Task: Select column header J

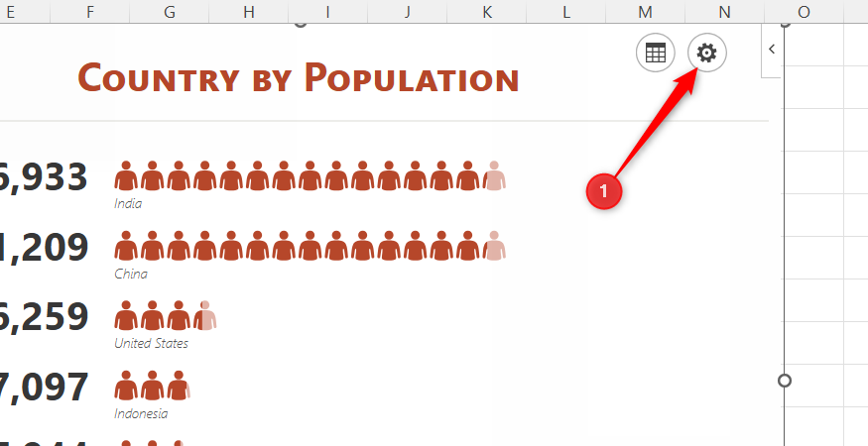Action: click(x=407, y=12)
